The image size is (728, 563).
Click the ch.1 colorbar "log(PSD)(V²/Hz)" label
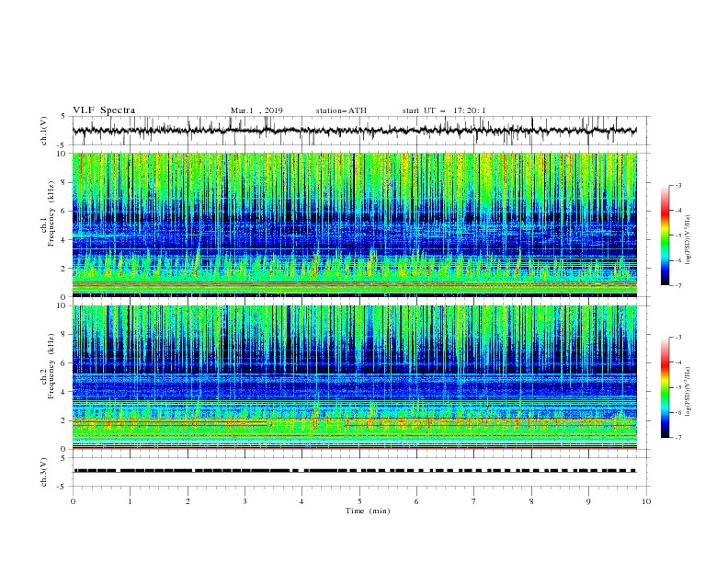tap(688, 239)
